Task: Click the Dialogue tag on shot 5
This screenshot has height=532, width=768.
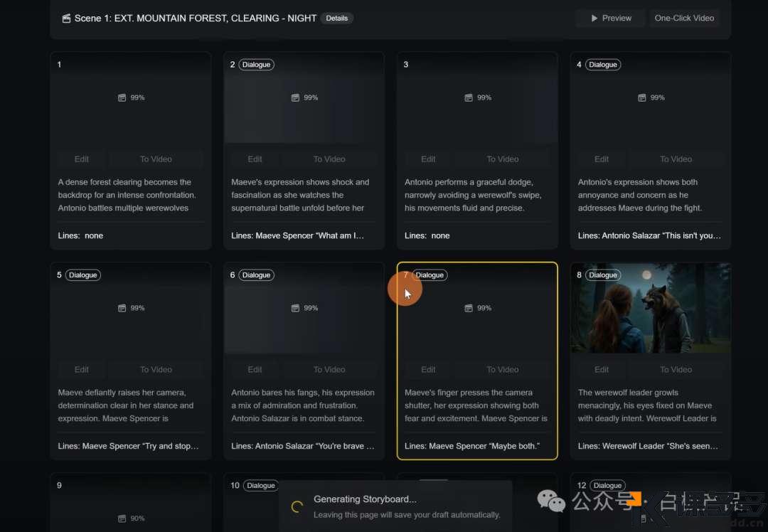Action: tap(82, 275)
